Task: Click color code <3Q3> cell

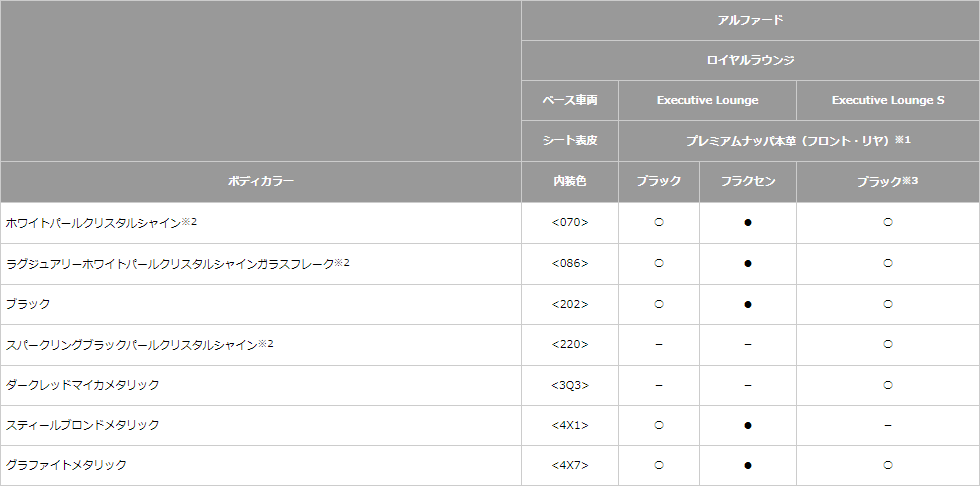Action: [570, 385]
